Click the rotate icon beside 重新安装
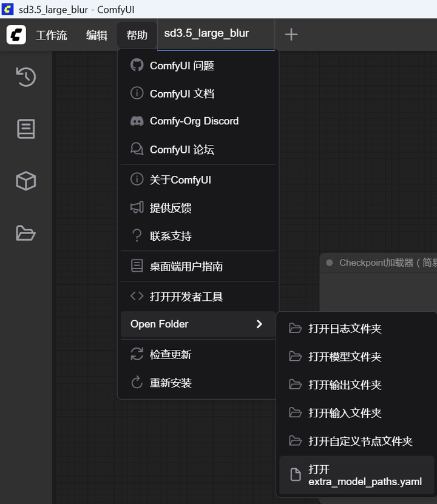The width and height of the screenshot is (437, 504). 137,382
